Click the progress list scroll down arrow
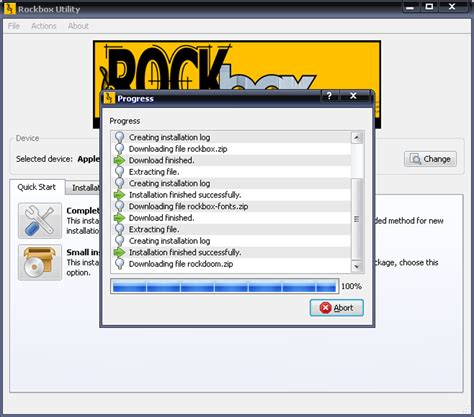The image size is (474, 417). pyautogui.click(x=357, y=266)
